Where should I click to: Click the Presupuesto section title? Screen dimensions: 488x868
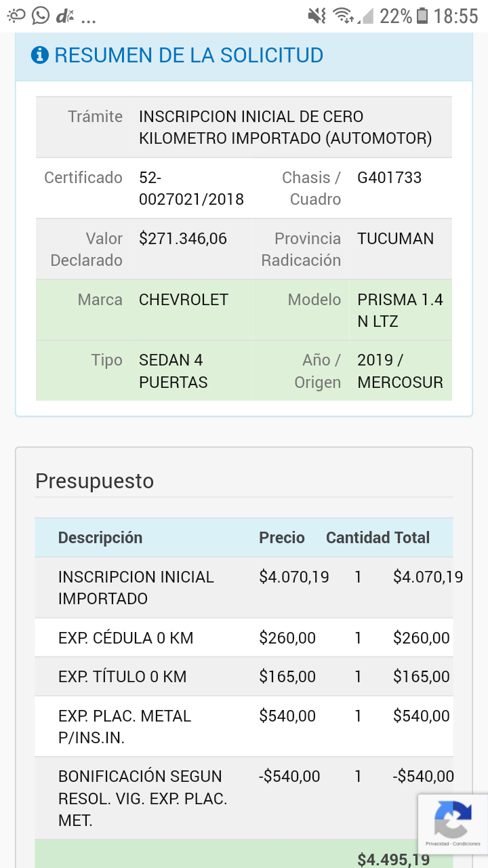click(94, 481)
